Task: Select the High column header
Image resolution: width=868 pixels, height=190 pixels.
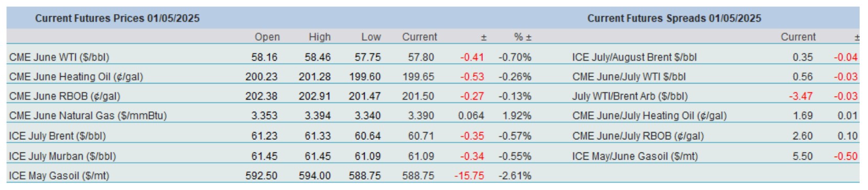Action: (319, 37)
